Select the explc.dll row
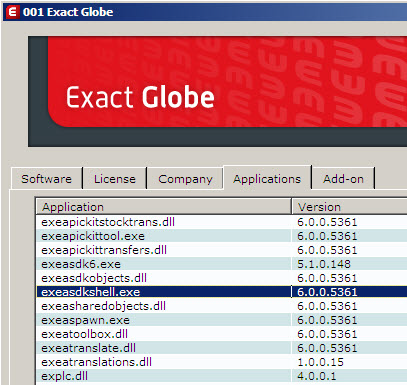The width and height of the screenshot is (407, 385). tap(222, 376)
